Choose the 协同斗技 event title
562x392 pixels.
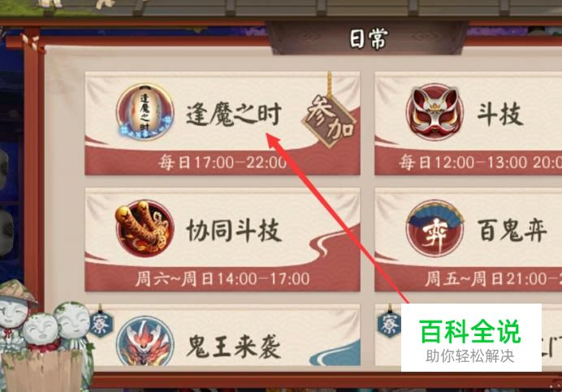pyautogui.click(x=234, y=230)
